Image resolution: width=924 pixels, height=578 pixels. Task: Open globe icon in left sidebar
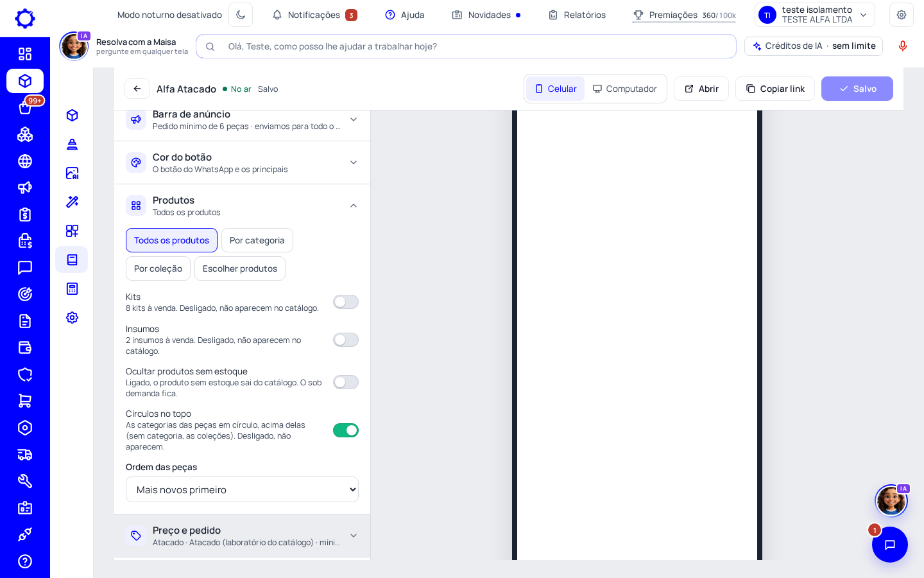[x=25, y=161]
